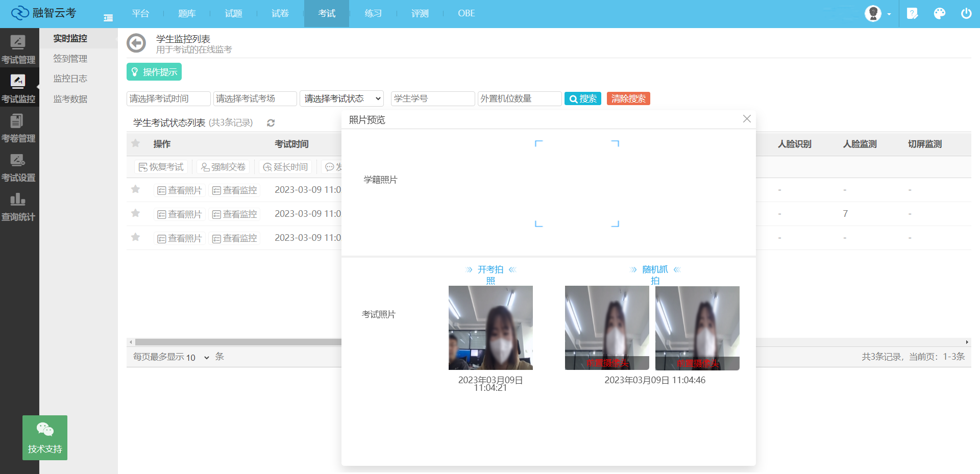Screen dimensions: 980x474
Task: Refresh the 学生考试状态列表 with the refresh icon
Action: (x=271, y=123)
